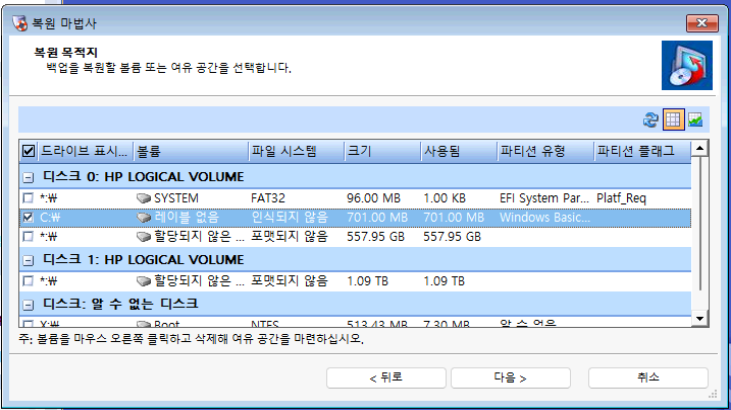Proceed with the 다음 button
The height and width of the screenshot is (410, 731).
(x=510, y=377)
